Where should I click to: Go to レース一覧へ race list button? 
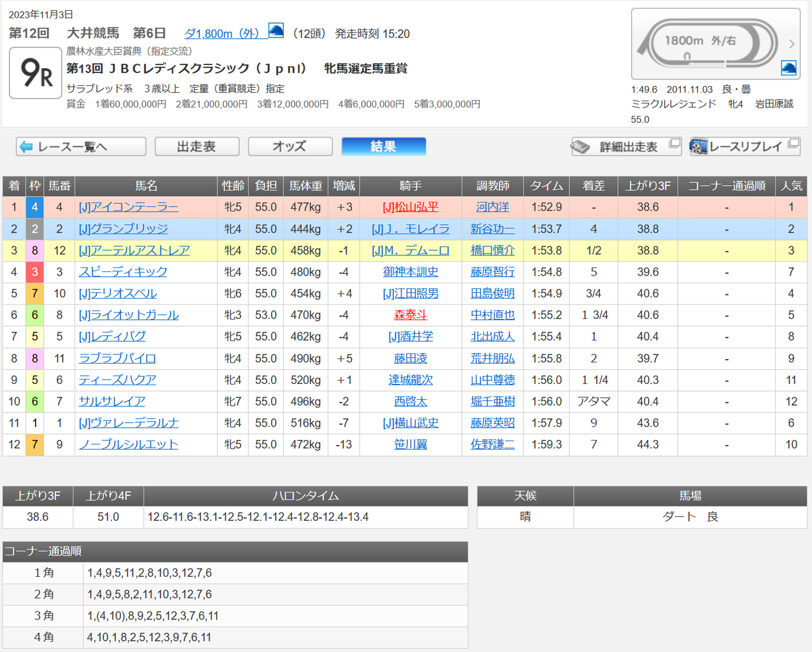point(81,147)
